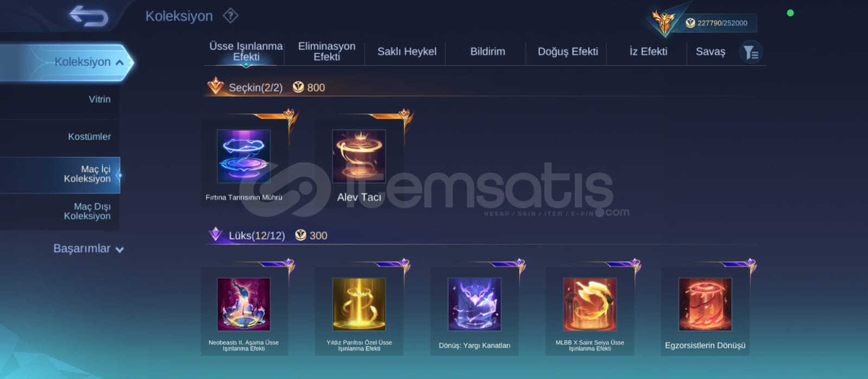Open the filter list icon
This screenshot has width=868, height=379.
[x=751, y=52]
